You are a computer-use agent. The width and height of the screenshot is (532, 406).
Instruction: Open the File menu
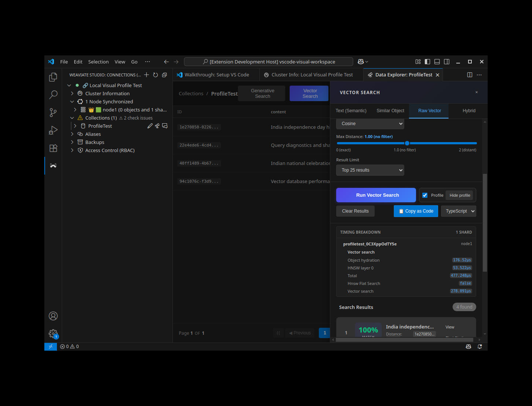64,62
